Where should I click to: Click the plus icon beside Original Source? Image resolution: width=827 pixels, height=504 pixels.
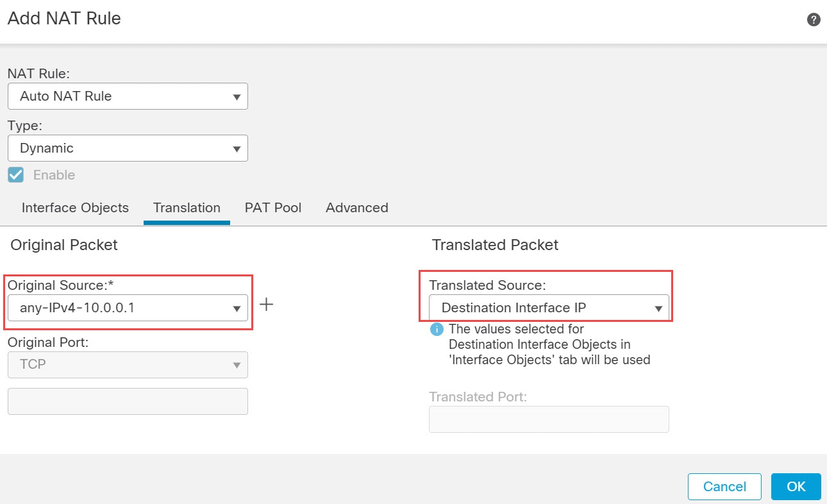click(266, 305)
